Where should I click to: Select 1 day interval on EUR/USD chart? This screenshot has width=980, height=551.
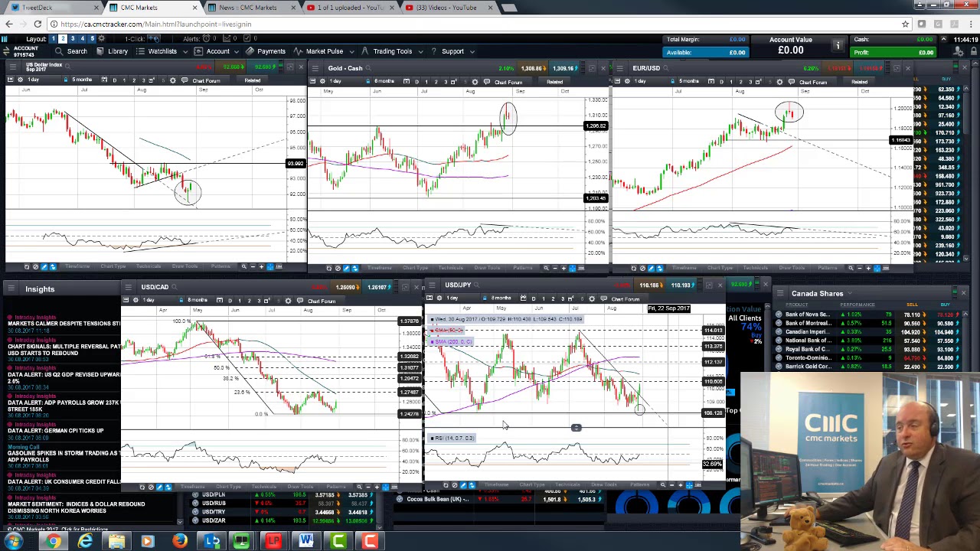click(640, 82)
